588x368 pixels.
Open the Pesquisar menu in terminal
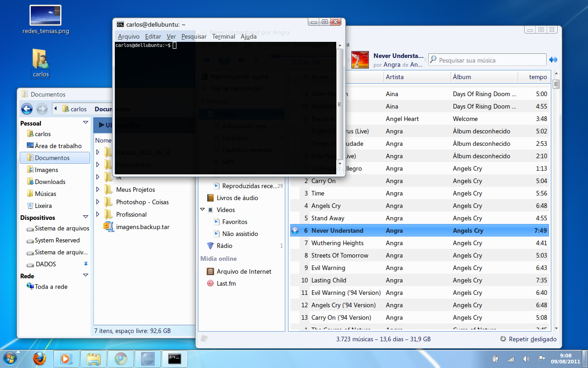click(194, 36)
